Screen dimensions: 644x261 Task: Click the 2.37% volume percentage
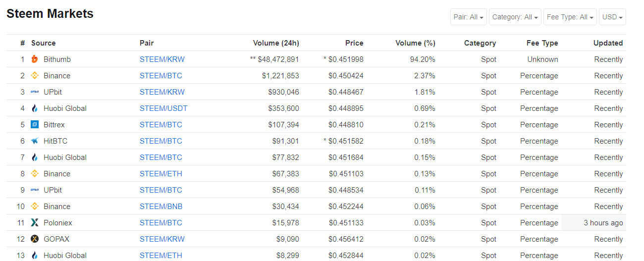tap(425, 76)
